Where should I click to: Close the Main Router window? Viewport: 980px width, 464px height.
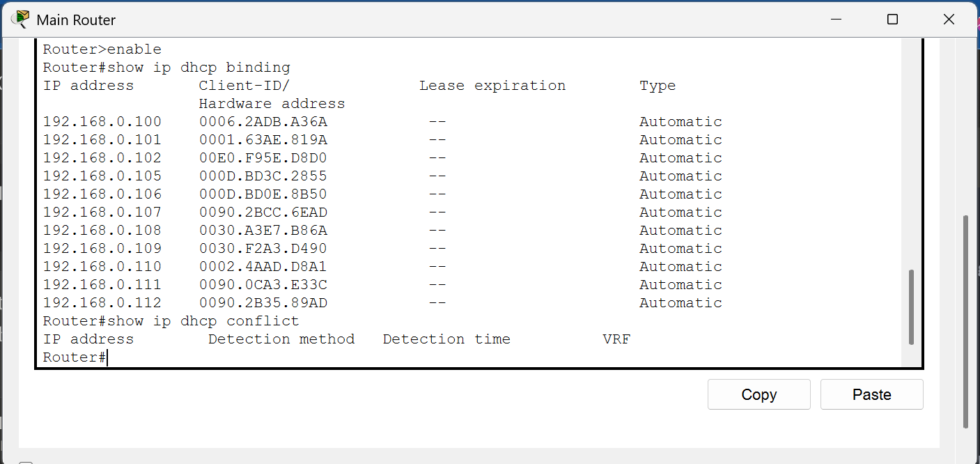(949, 20)
